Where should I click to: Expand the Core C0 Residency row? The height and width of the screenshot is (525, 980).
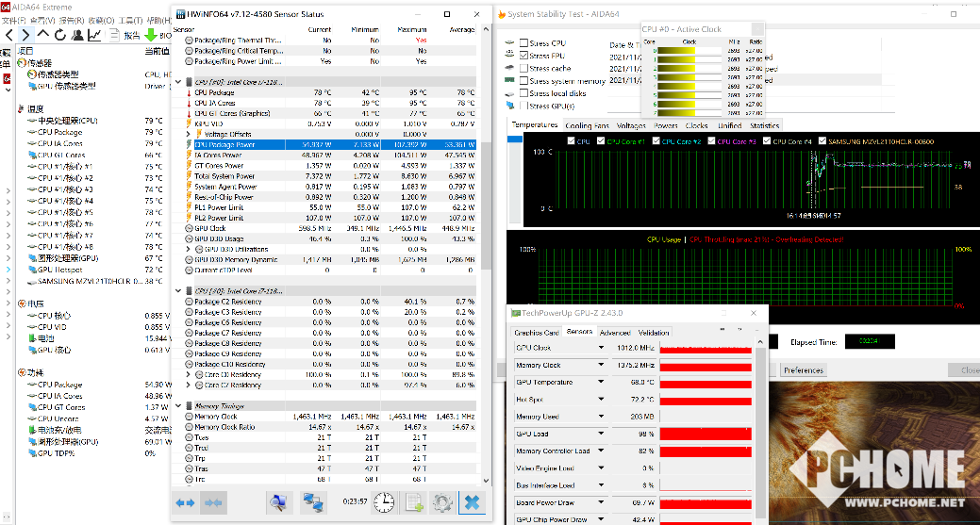(189, 374)
